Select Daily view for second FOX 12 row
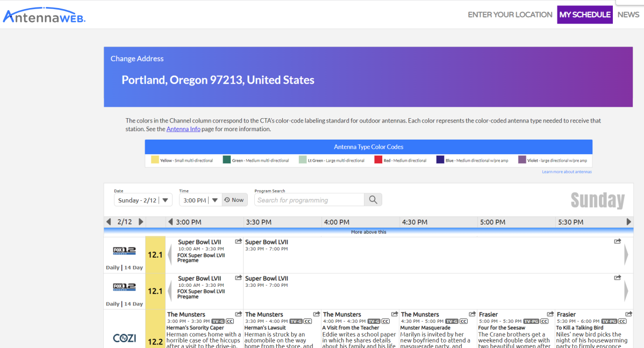The width and height of the screenshot is (644, 348). point(112,304)
